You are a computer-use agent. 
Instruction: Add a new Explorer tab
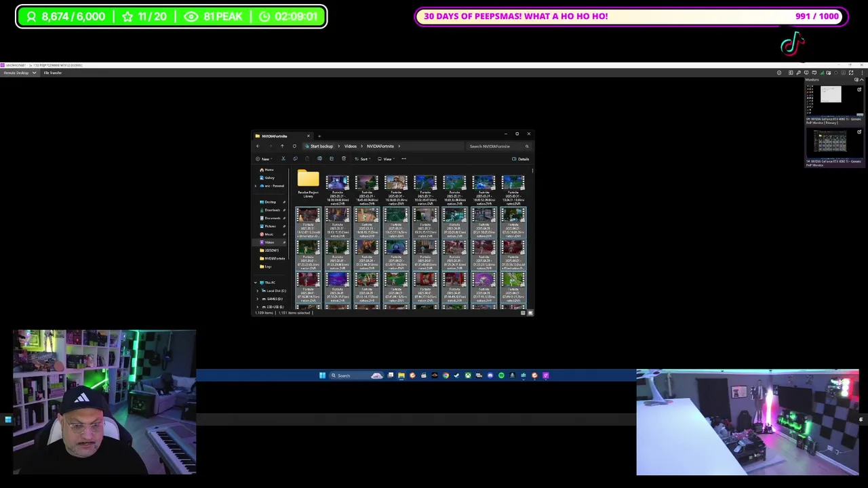(319, 136)
